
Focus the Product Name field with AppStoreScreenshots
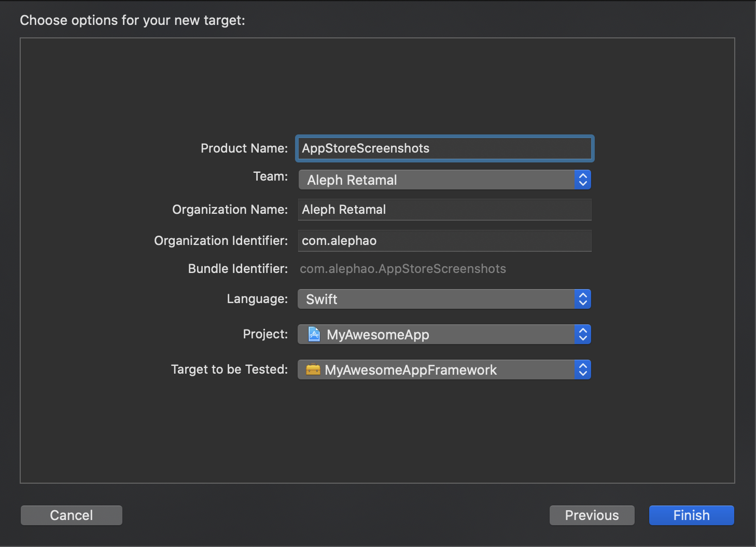pyautogui.click(x=444, y=148)
